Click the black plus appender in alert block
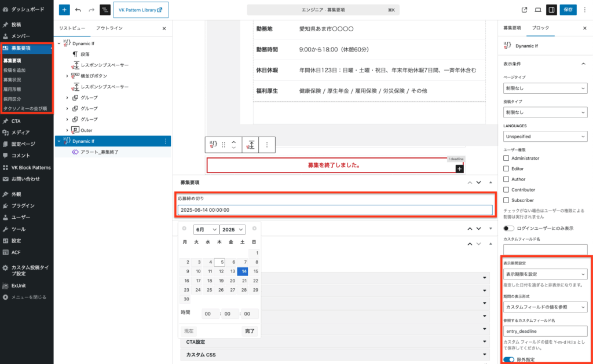The width and height of the screenshot is (593, 364). [459, 168]
